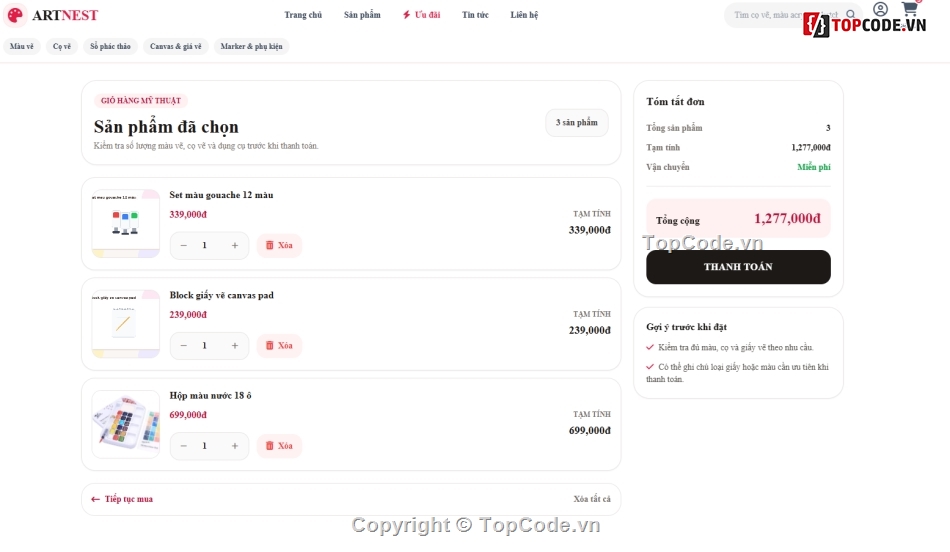Remove Set màu gouache 12 màu with Xóa

(279, 245)
